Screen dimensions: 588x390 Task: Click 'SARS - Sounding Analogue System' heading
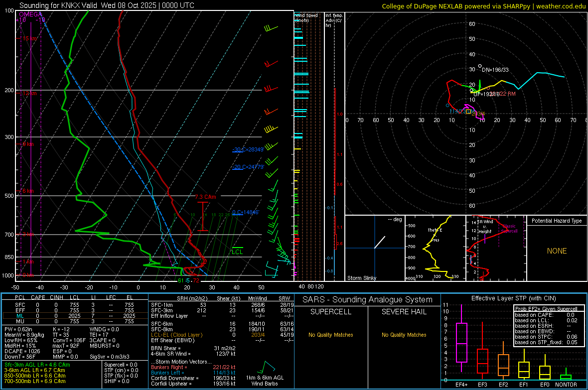pyautogui.click(x=368, y=300)
